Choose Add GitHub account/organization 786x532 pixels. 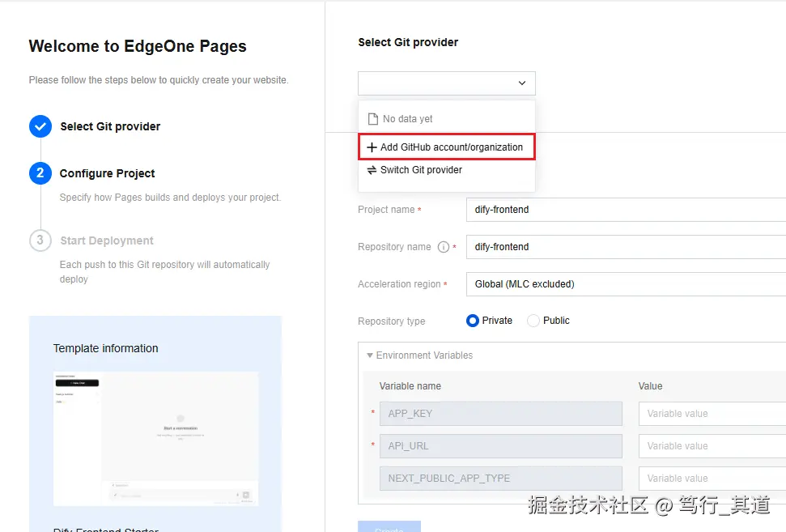[447, 147]
